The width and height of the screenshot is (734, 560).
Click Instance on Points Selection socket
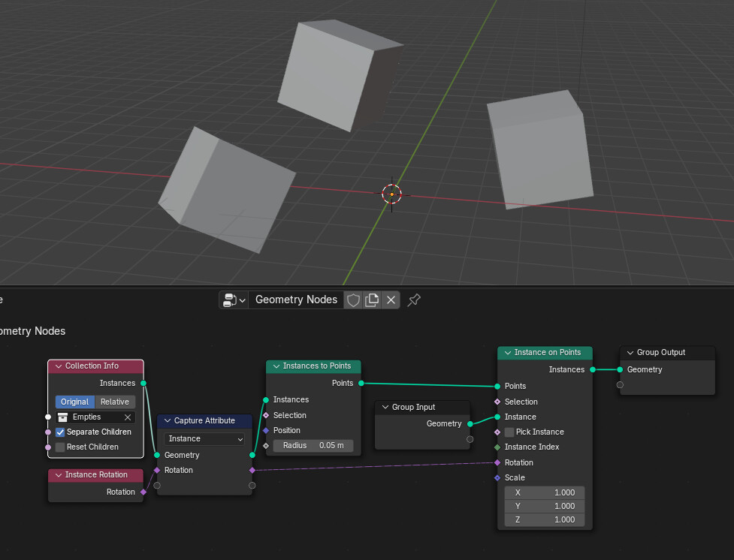pyautogui.click(x=497, y=402)
